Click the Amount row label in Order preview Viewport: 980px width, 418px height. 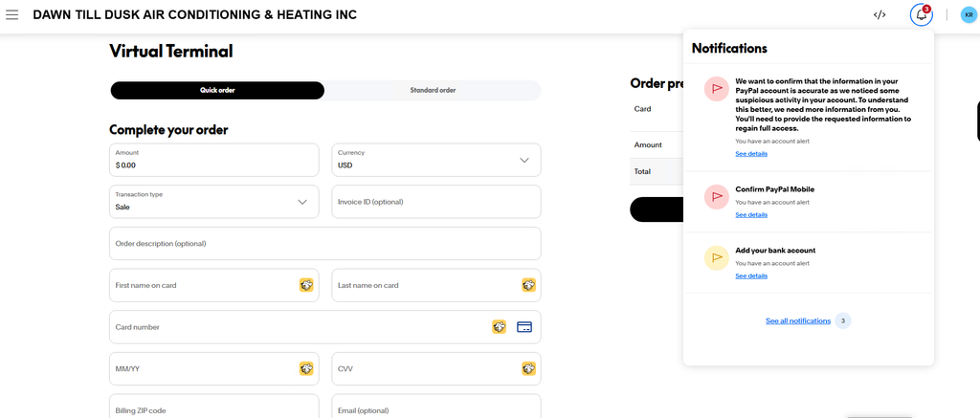pos(648,145)
